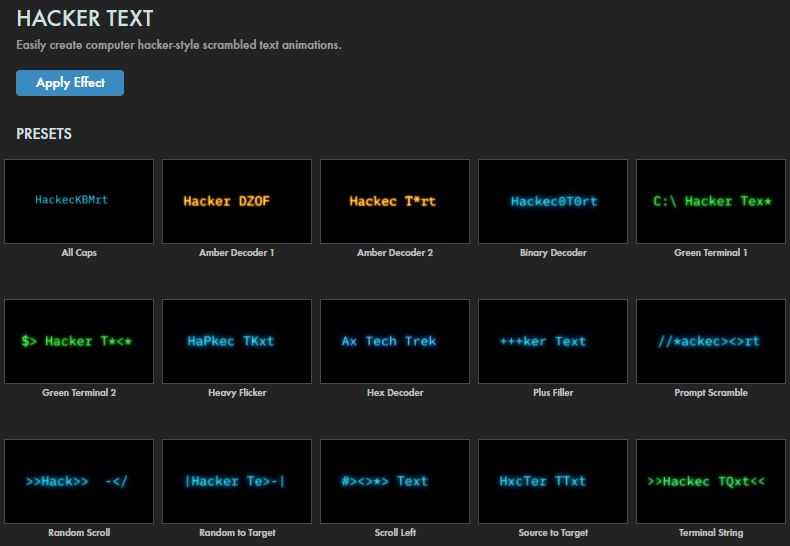Select the Source to Target preset thumbnail
790x546 pixels.
coord(553,482)
